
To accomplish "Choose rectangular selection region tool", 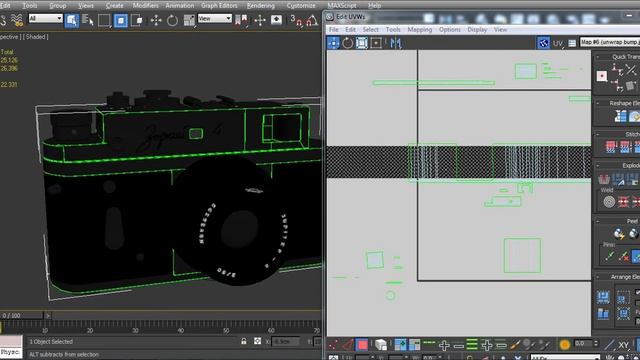I will [x=104, y=20].
